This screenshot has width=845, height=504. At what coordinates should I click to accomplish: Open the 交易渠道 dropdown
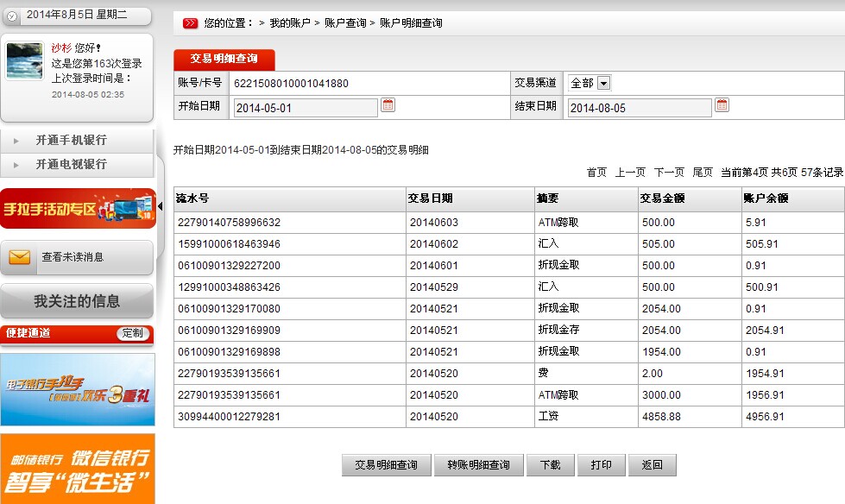[603, 83]
